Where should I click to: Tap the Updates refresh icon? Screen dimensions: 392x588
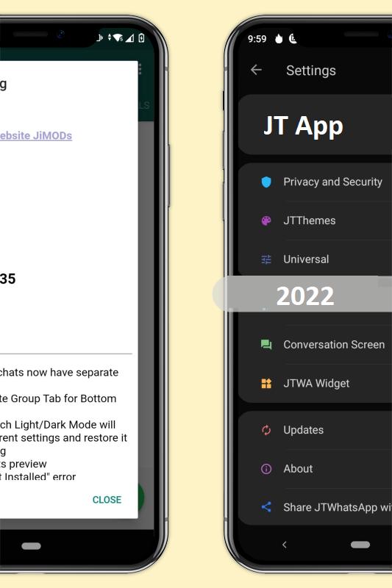266,430
